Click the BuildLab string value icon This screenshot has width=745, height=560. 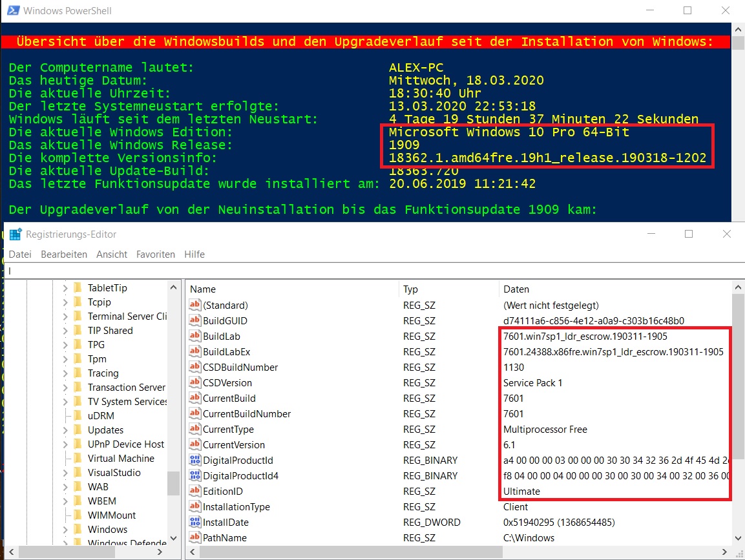(194, 337)
